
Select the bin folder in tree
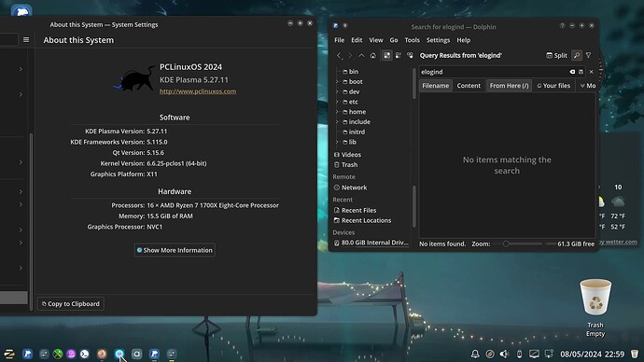tap(350, 72)
